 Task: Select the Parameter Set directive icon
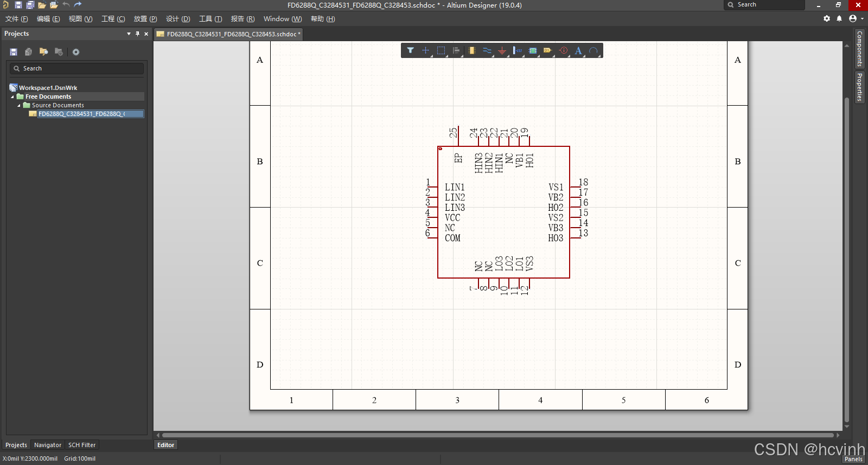[564, 50]
